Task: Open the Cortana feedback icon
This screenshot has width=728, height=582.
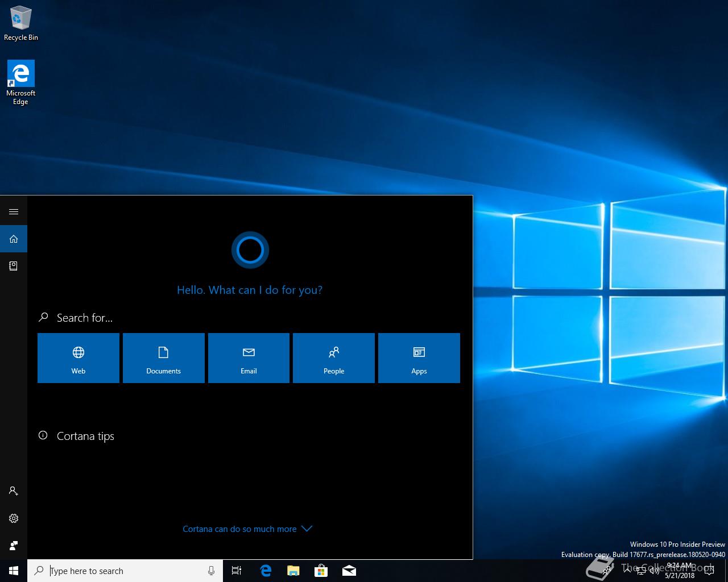Action: [x=14, y=546]
